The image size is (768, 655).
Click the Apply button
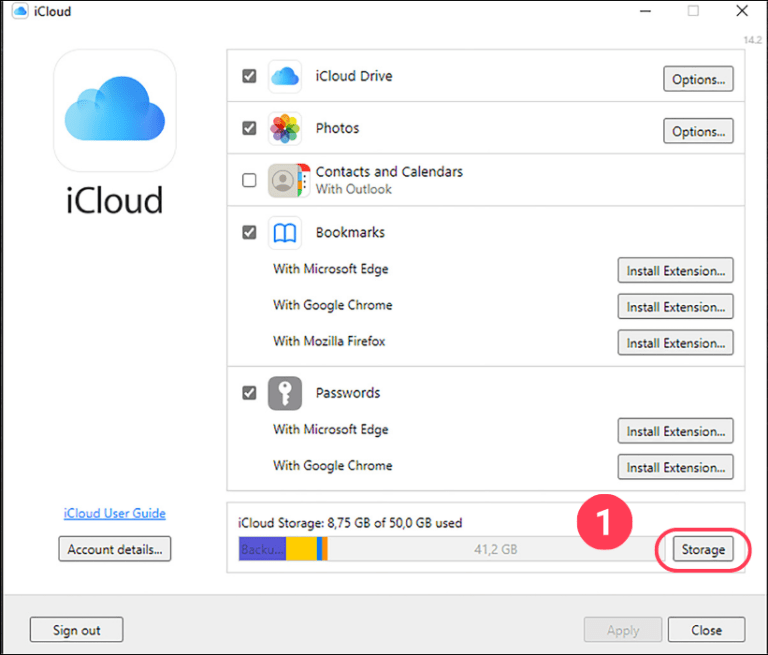(x=623, y=630)
